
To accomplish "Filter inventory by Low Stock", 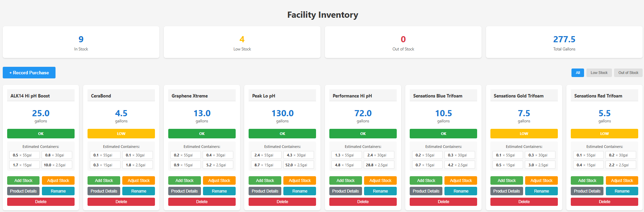I will coord(599,73).
